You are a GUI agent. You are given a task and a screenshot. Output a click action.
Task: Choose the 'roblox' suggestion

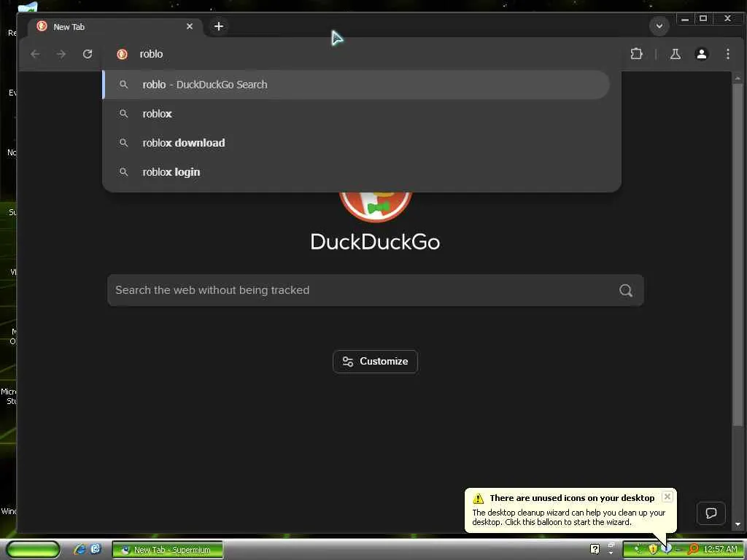coord(356,114)
